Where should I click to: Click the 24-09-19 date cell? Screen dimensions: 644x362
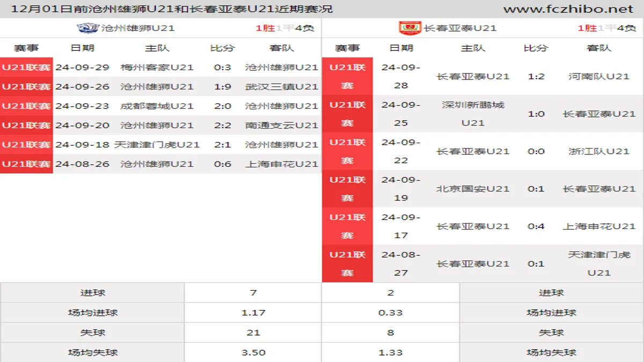(401, 189)
